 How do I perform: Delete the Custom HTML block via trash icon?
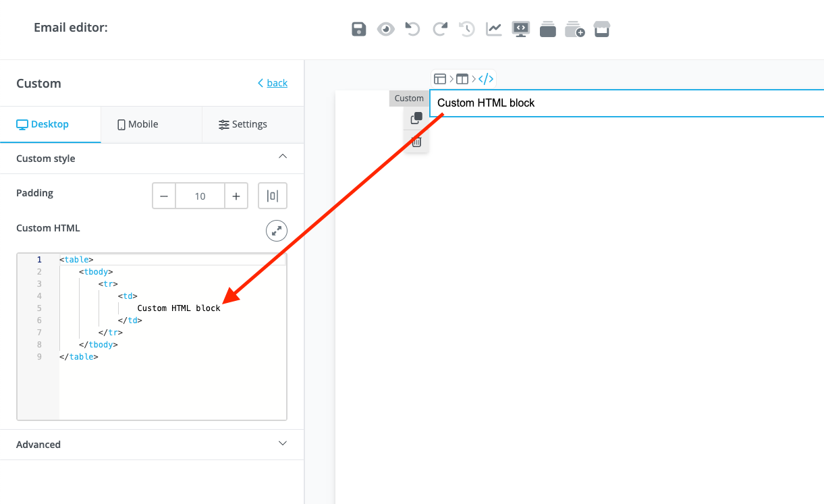(x=416, y=141)
